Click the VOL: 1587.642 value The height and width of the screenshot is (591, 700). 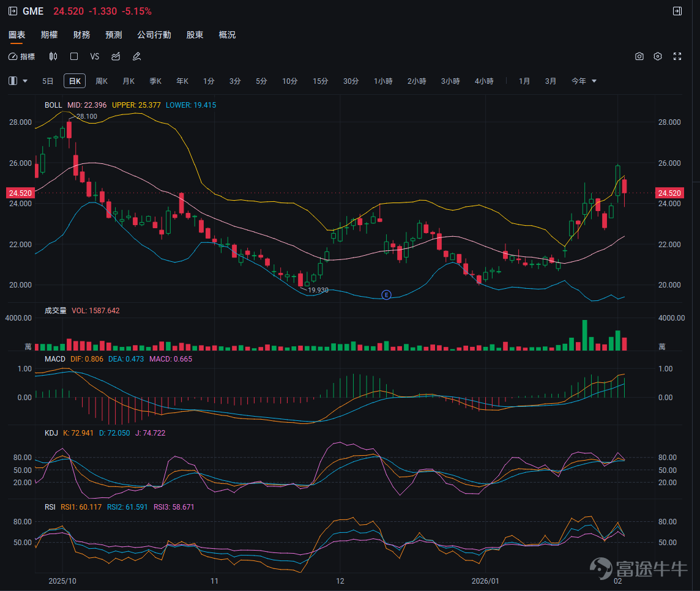pos(95,310)
